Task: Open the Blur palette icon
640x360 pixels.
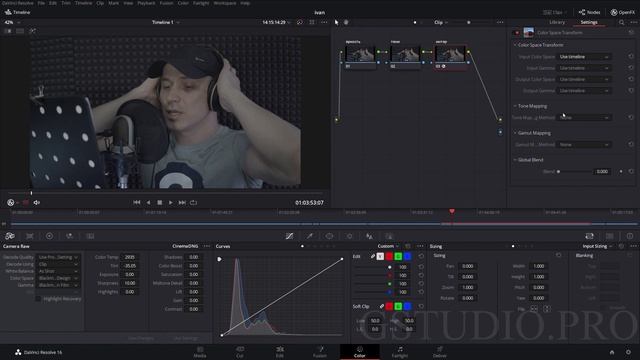Action: click(369, 236)
